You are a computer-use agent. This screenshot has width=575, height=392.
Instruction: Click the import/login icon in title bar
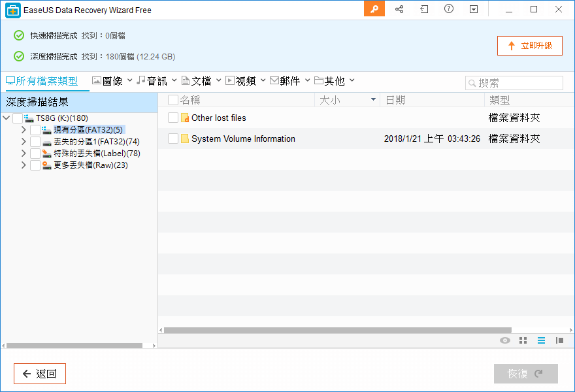tap(424, 9)
